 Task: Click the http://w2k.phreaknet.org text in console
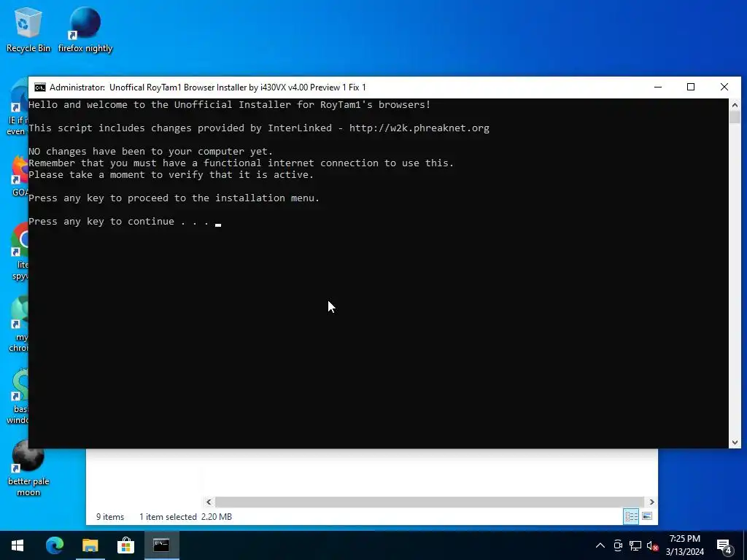[419, 128]
